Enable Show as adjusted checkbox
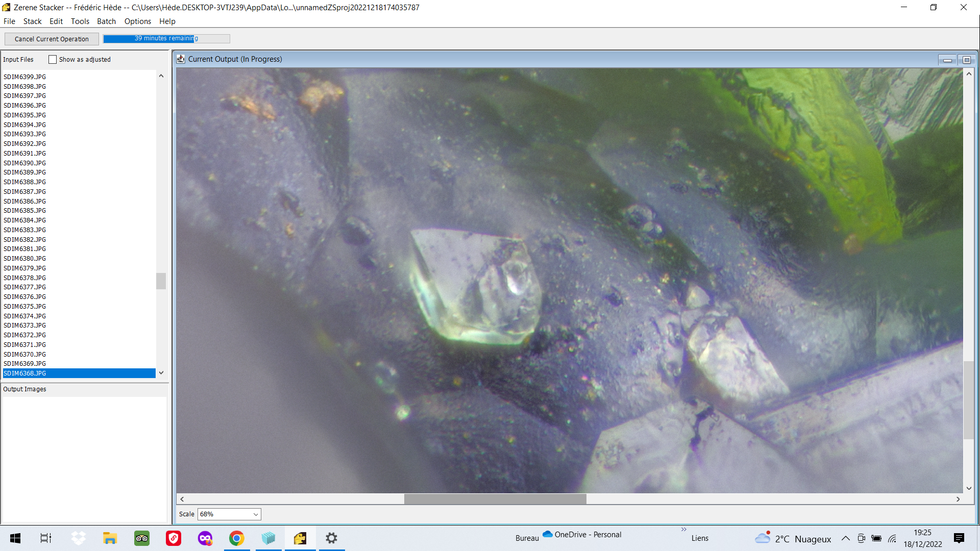 click(53, 60)
